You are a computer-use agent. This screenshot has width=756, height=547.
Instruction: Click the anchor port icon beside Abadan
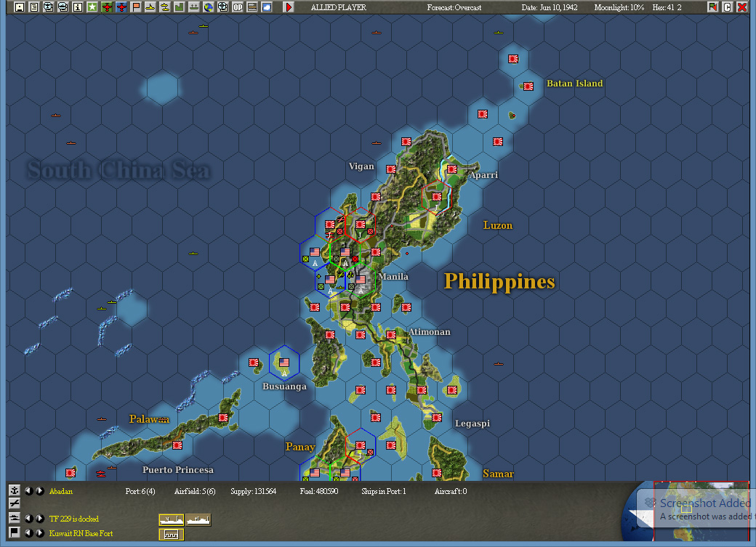(15, 490)
